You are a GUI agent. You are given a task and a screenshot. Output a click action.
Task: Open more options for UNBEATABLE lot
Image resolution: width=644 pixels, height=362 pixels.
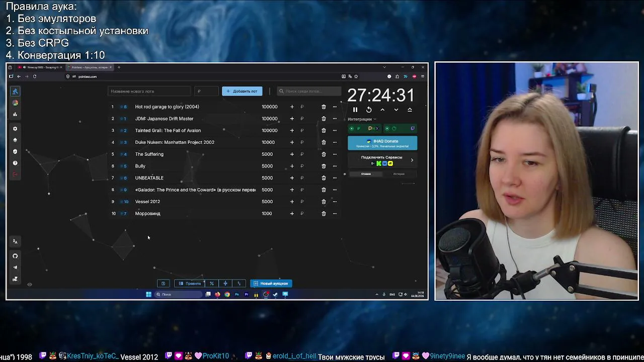click(335, 178)
